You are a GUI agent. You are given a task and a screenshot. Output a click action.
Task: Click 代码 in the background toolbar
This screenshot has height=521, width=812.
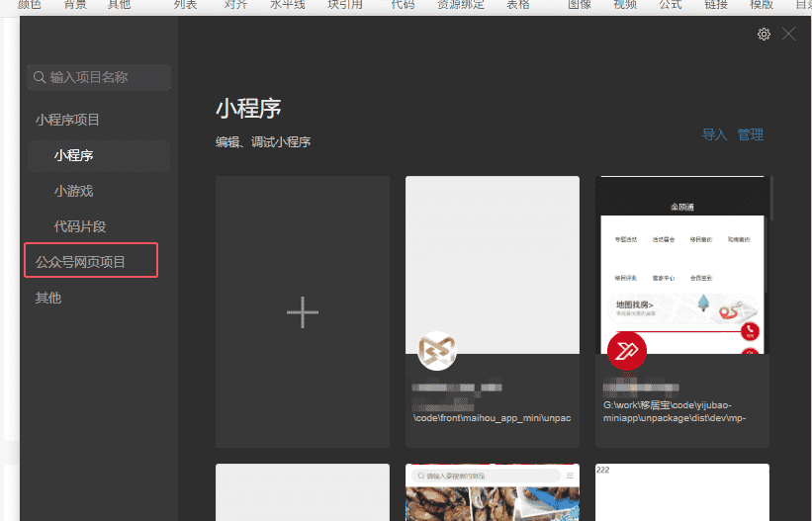(403, 5)
